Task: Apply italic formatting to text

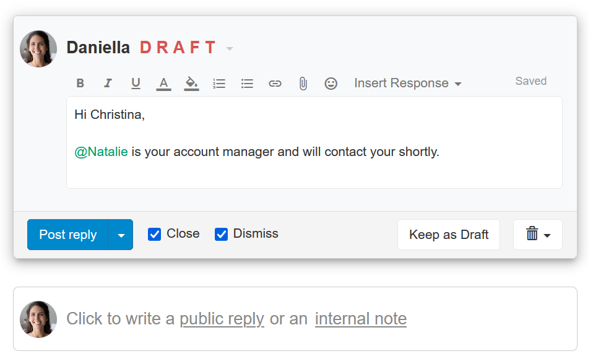Action: coord(108,83)
